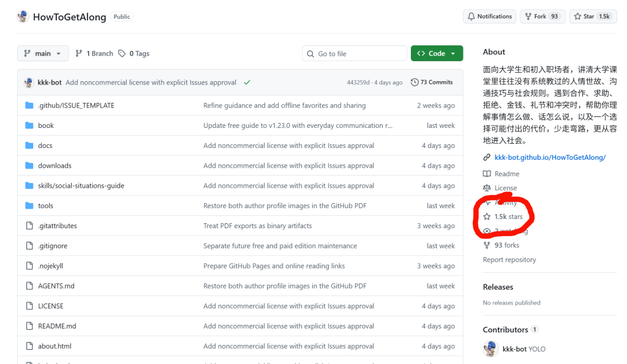The width and height of the screenshot is (627, 364).
Task: Open the Releases section heading
Action: click(x=498, y=287)
